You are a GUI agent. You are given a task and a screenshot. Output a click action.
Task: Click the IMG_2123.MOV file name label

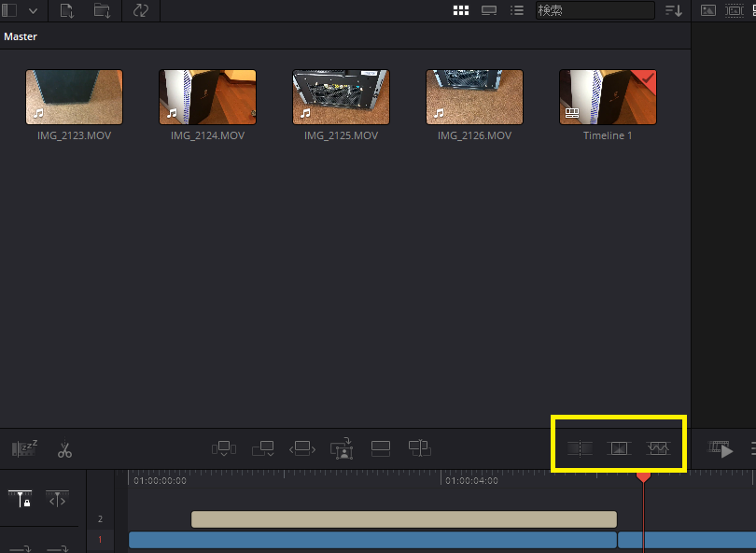pyautogui.click(x=75, y=135)
